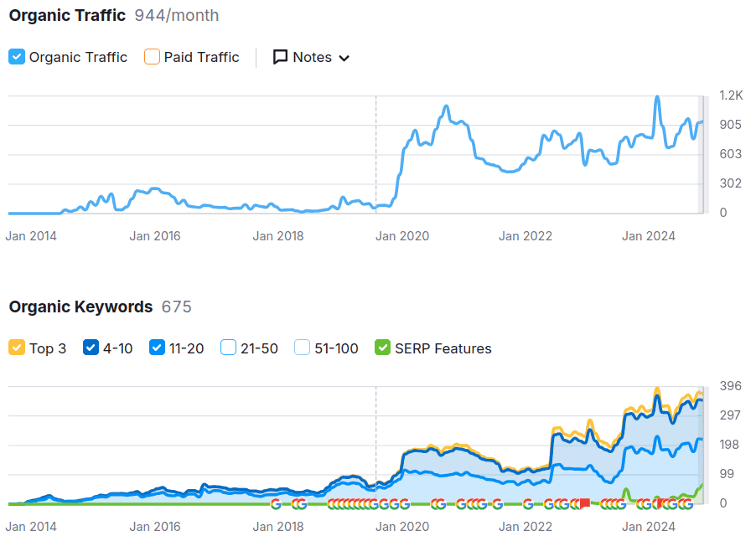Click the Google update icon near mid-2021
The image size is (756, 541).
(x=497, y=503)
